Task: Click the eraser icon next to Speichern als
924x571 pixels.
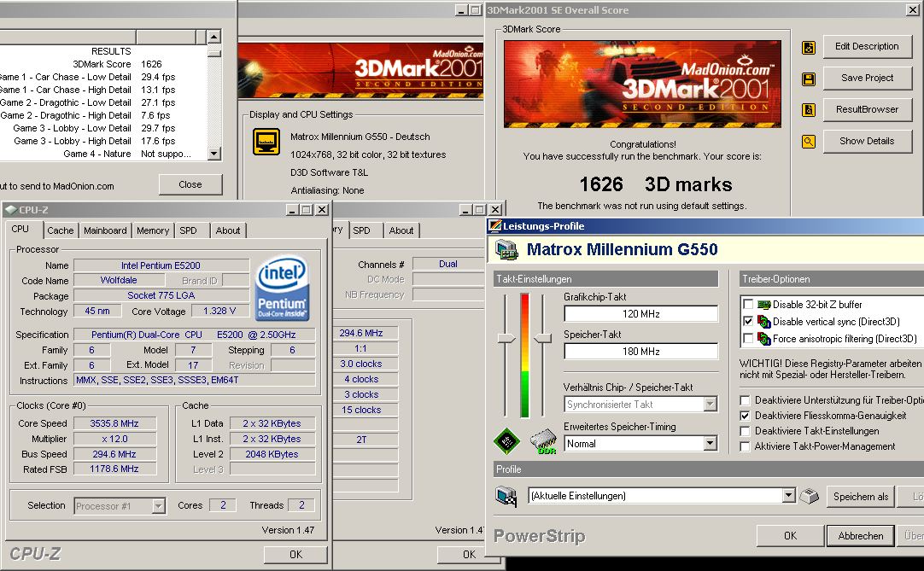Action: (x=809, y=496)
